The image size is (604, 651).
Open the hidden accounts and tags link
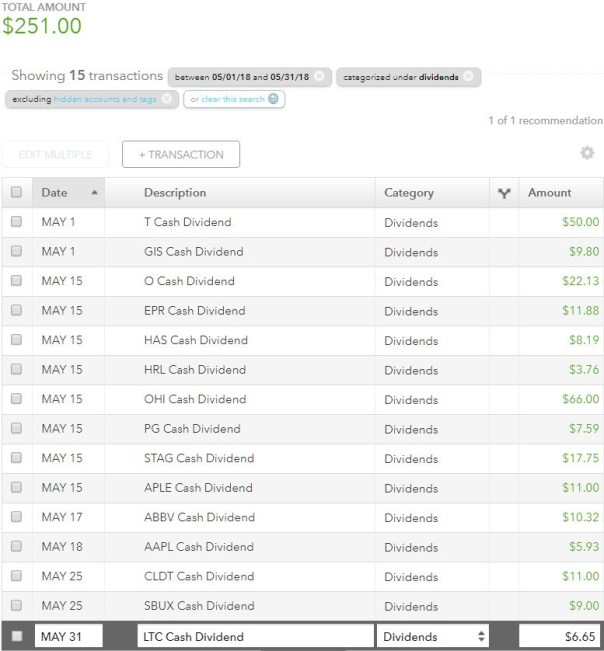click(x=105, y=99)
